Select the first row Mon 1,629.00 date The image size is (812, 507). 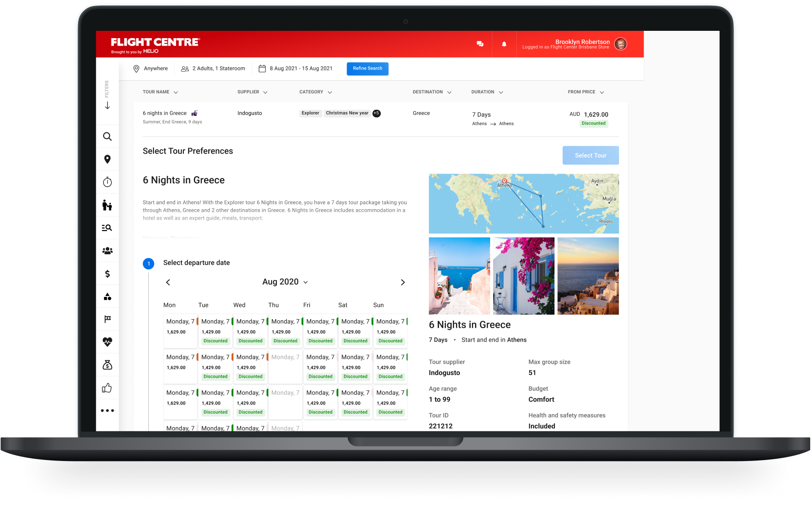(180, 331)
